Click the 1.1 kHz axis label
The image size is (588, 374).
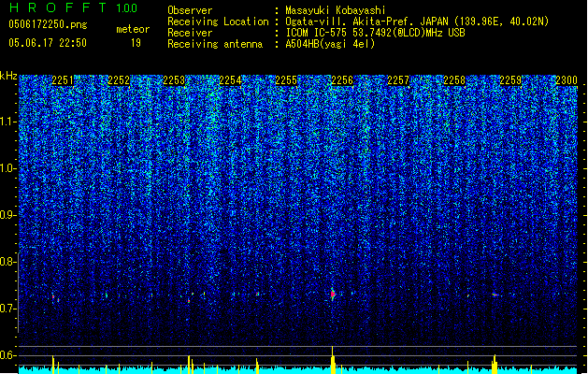(8, 122)
